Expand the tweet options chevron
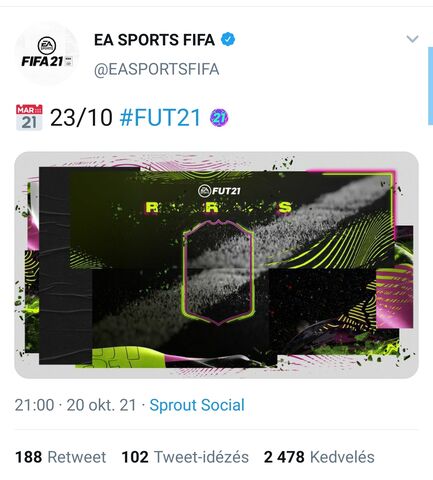This screenshot has height=480, width=433. [x=412, y=39]
